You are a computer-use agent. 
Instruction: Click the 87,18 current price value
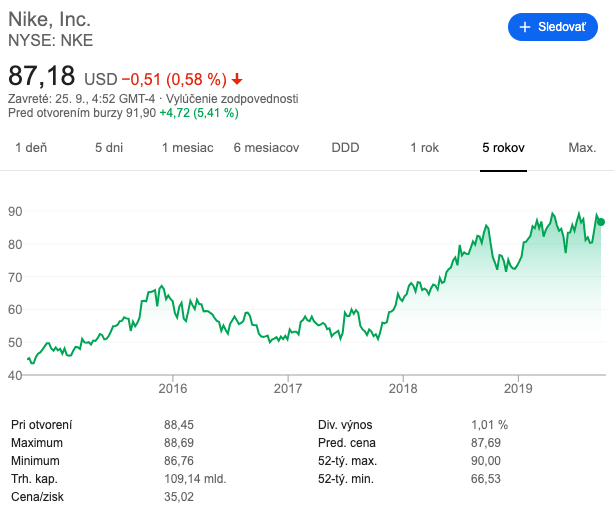tap(42, 76)
